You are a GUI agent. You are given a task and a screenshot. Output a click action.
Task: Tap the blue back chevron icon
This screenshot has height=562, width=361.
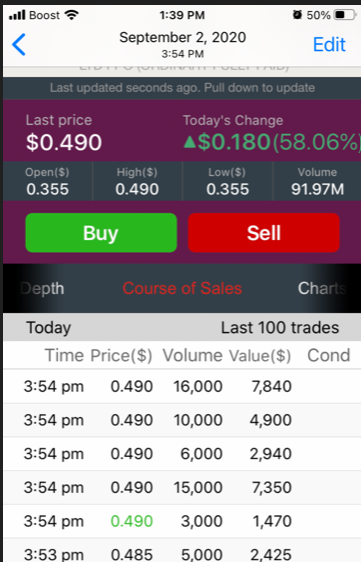(x=19, y=45)
